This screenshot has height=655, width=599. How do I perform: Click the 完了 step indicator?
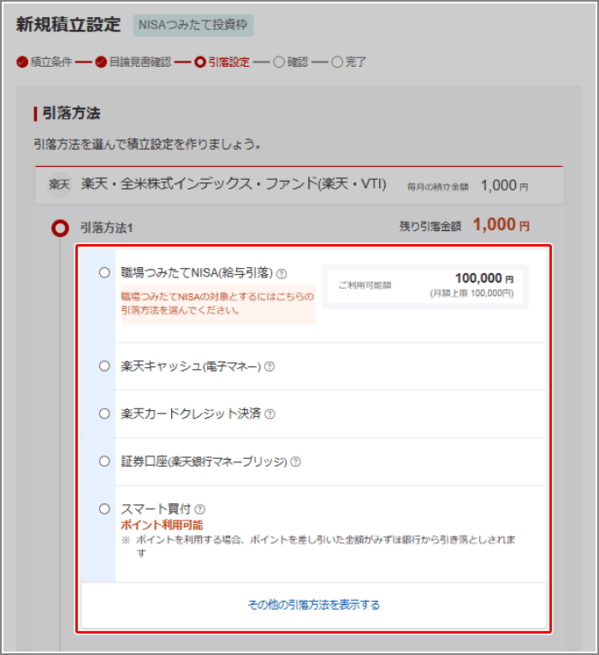click(x=349, y=62)
